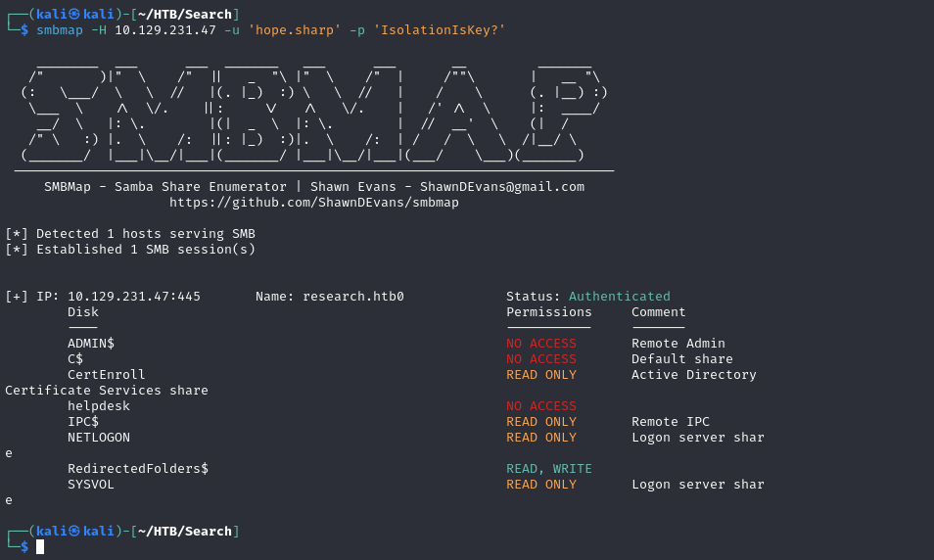Click the Comment column header
The height and width of the screenshot is (560, 934).
tap(659, 311)
